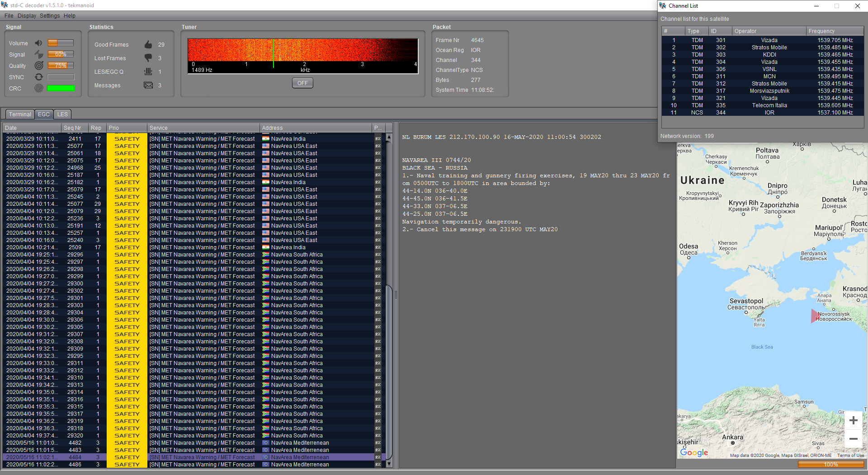Sort messages by Seq Nr column header

tap(74, 128)
